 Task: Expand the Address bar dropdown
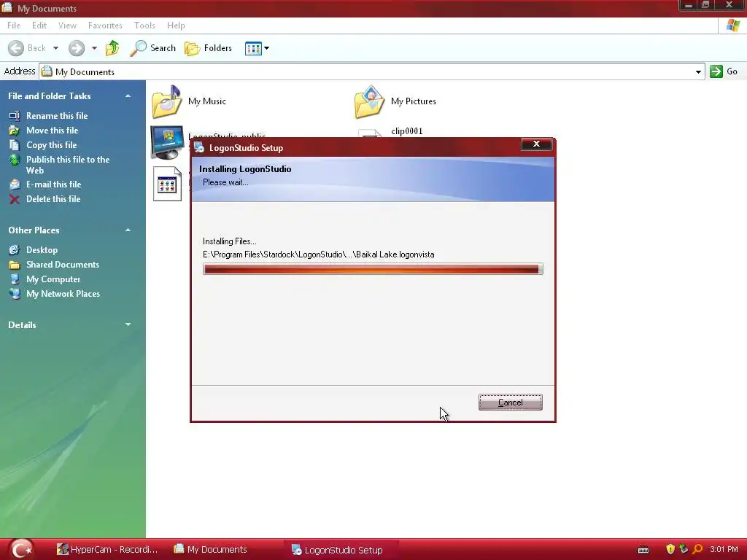(x=698, y=72)
